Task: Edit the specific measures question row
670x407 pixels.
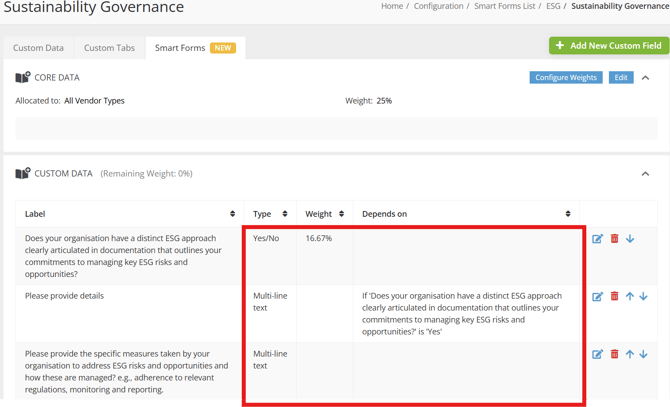Action: (x=597, y=354)
